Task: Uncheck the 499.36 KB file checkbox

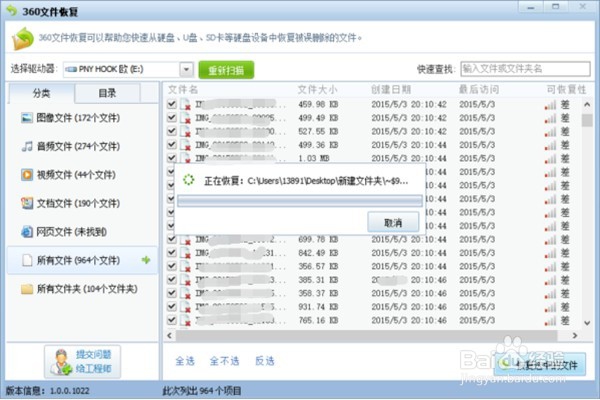Action: click(172, 144)
